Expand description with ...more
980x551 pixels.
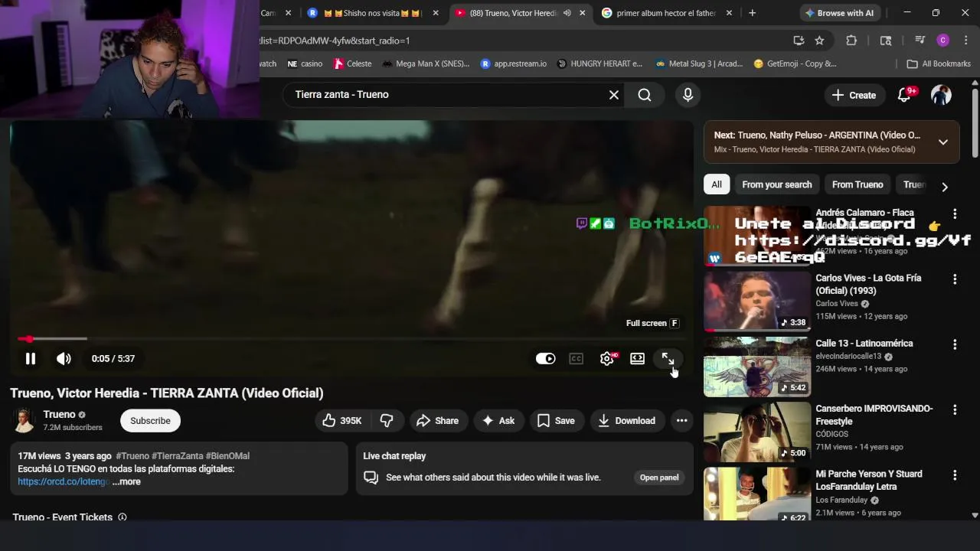coord(126,481)
